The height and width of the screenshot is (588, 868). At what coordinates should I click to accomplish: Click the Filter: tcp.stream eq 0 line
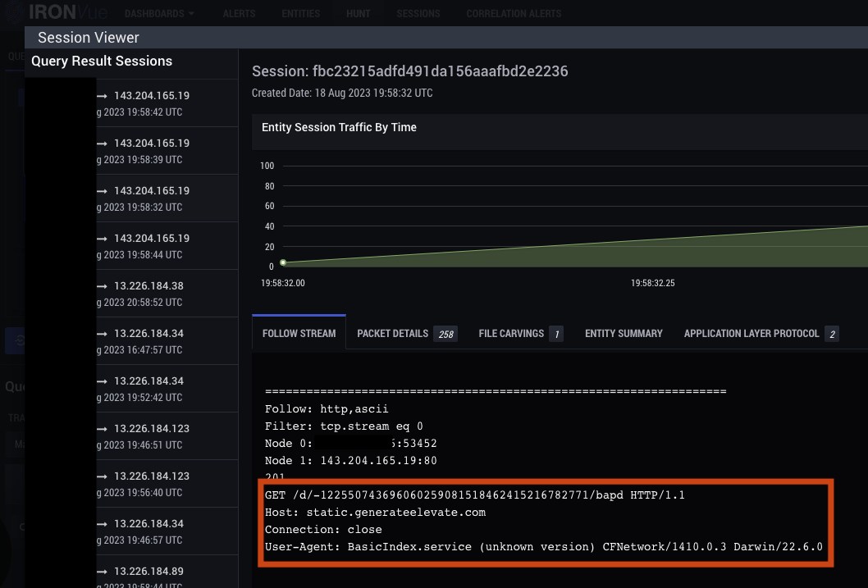click(x=344, y=426)
